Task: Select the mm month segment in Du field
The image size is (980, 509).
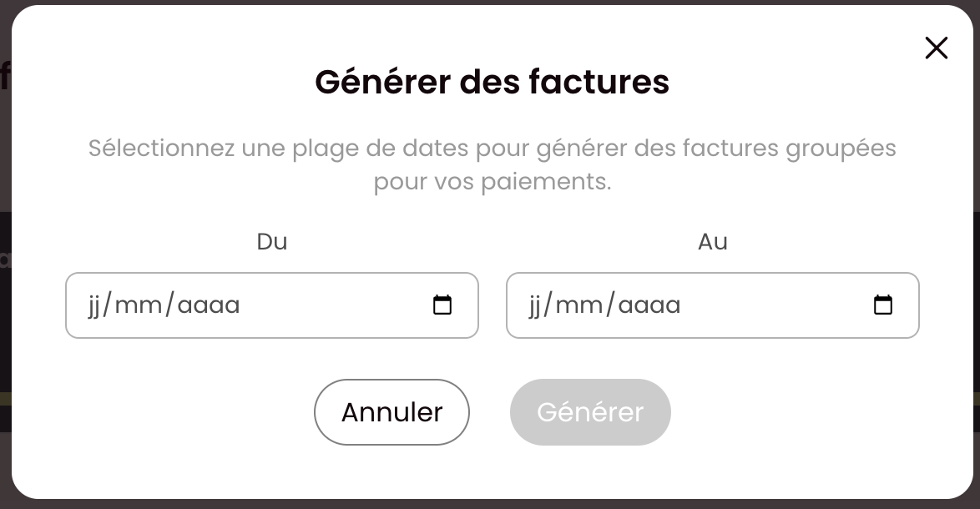Action: coord(138,305)
